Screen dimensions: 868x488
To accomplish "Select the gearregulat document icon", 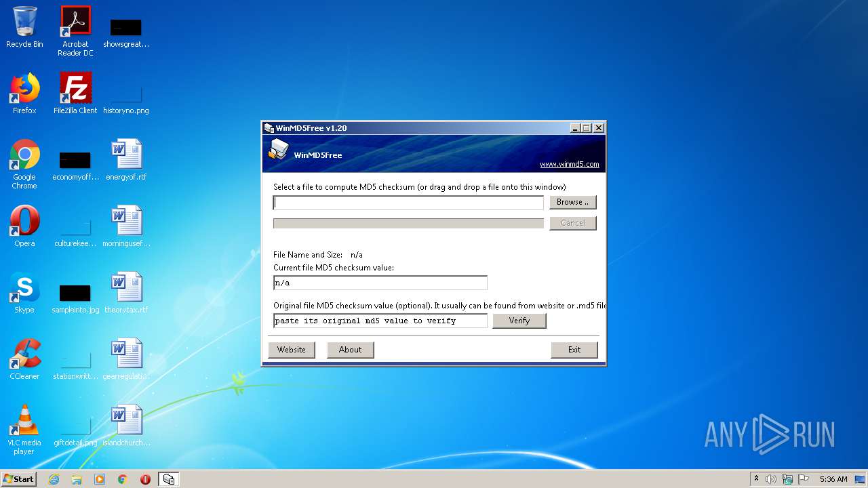I will (x=126, y=359).
